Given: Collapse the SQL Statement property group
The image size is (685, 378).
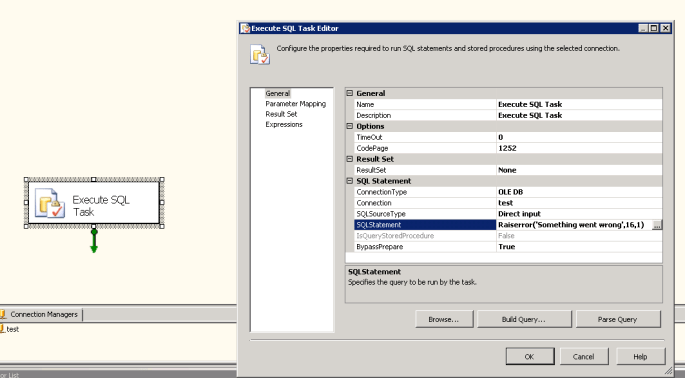Looking at the screenshot, I should (349, 181).
